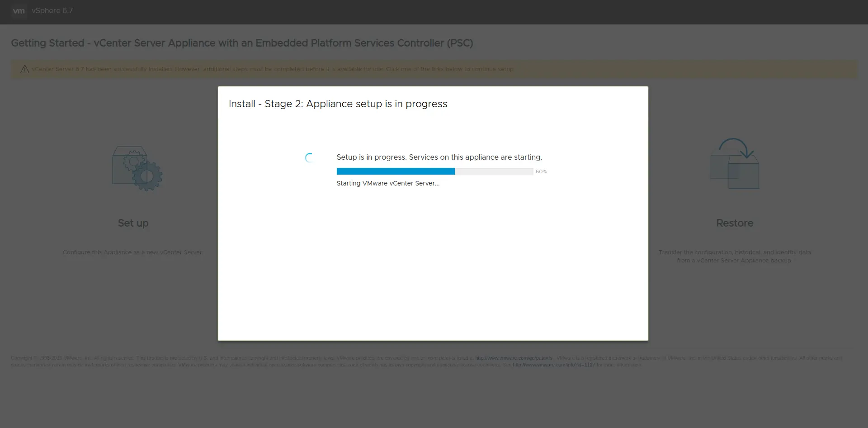Click the blue installation progress bar
This screenshot has width=868, height=428.
(x=434, y=171)
